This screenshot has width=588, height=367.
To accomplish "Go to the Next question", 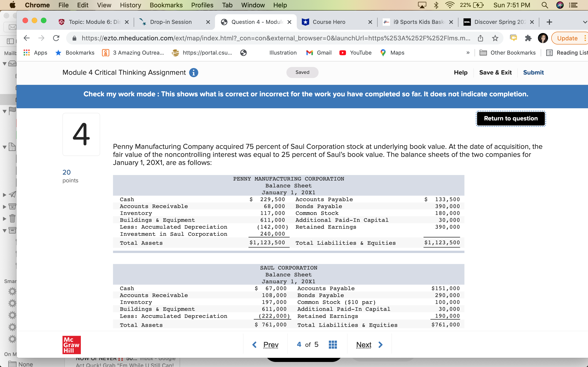I will 364,345.
